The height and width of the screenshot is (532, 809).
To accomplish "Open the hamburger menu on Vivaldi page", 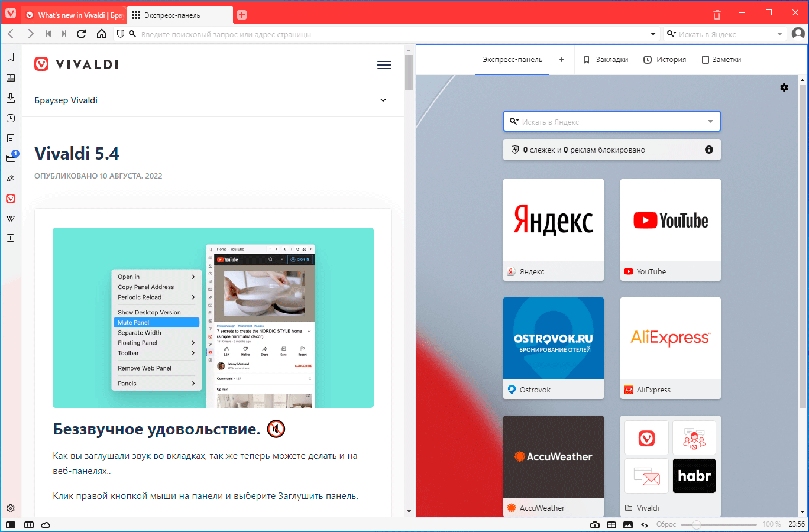I will pyautogui.click(x=384, y=65).
